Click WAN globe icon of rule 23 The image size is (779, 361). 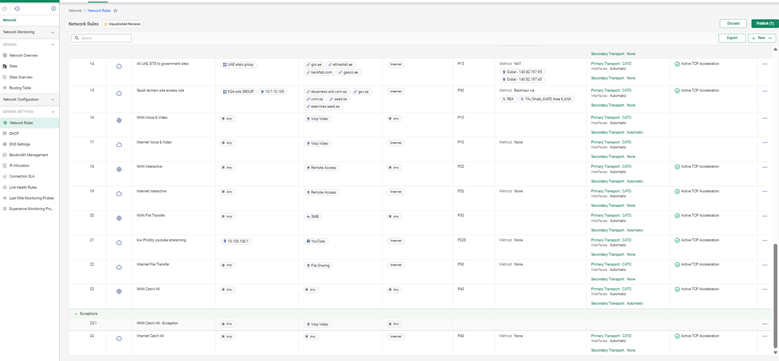(119, 291)
